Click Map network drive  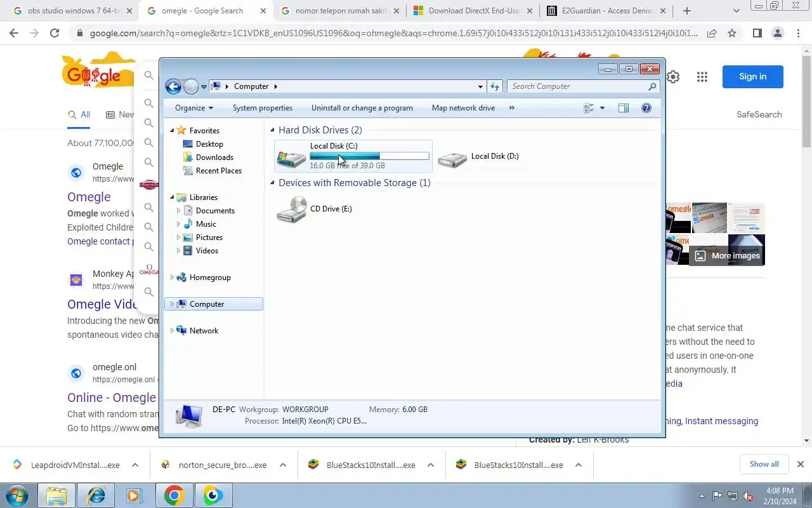(x=463, y=108)
